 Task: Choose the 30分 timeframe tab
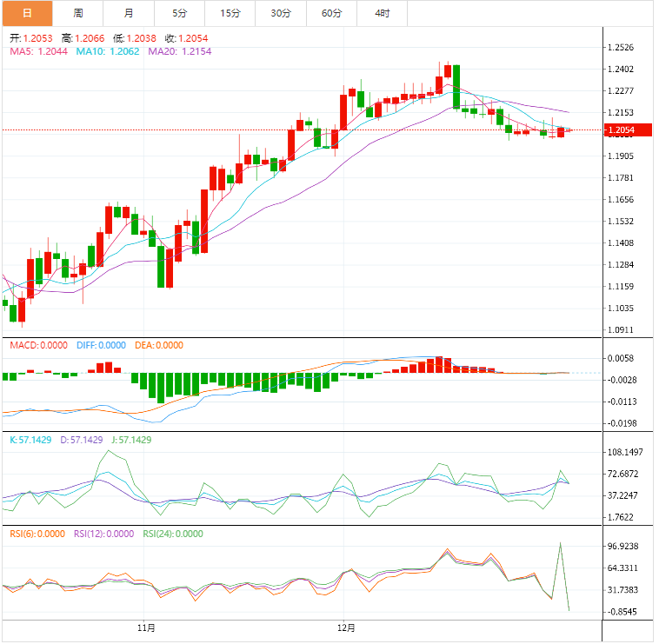(281, 13)
